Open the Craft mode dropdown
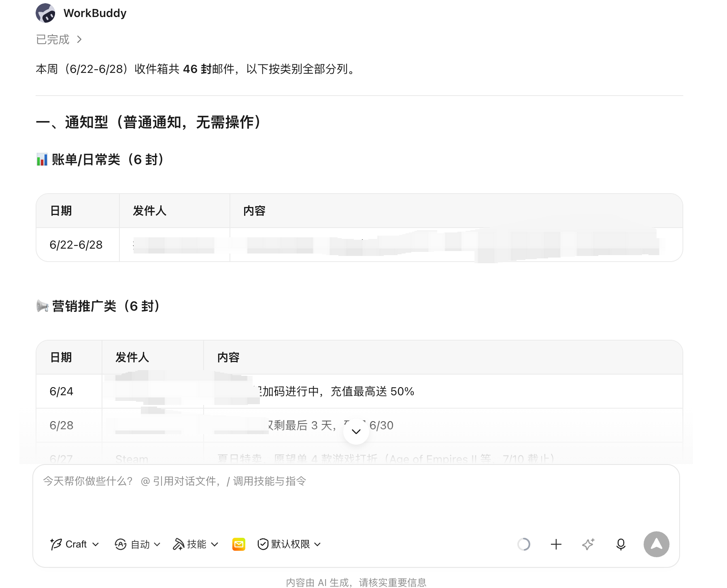727x588 pixels. pyautogui.click(x=74, y=544)
